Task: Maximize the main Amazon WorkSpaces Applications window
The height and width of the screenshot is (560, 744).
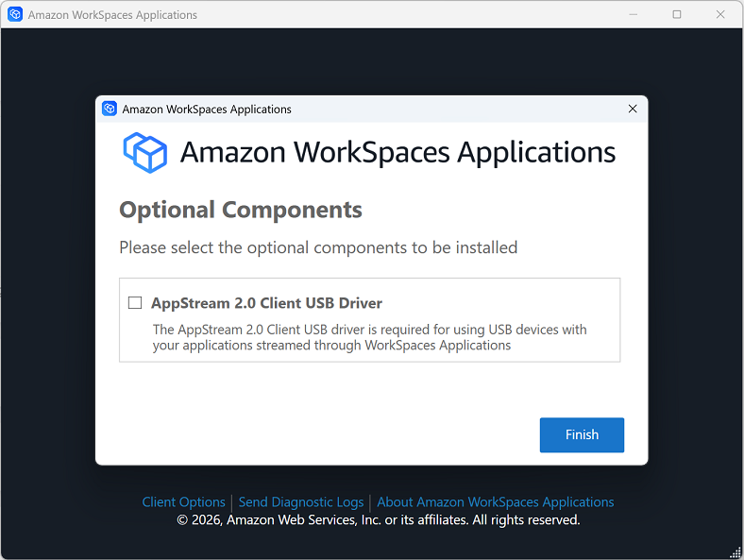Action: tap(677, 14)
